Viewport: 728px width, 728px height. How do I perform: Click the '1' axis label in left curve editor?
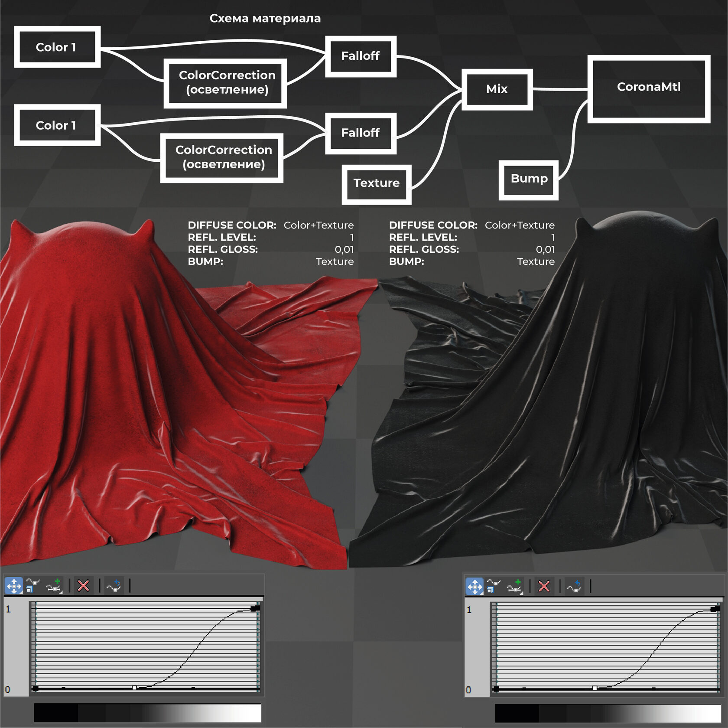[8, 609]
